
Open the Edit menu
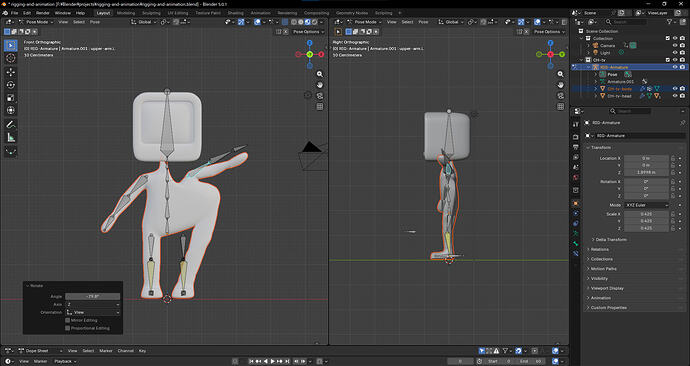pos(27,13)
